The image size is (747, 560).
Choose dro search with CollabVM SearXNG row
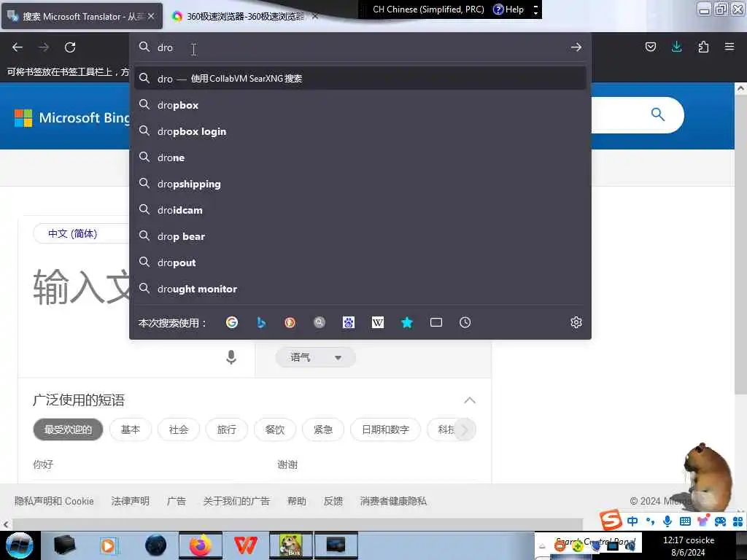click(360, 79)
